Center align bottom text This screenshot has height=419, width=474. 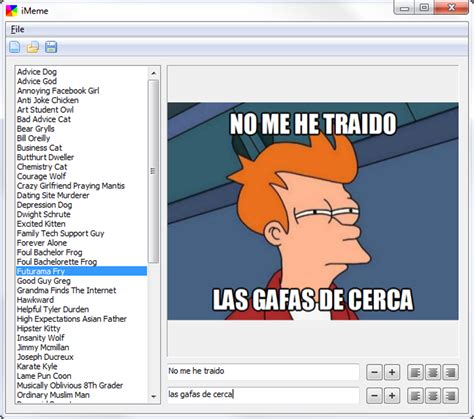433,396
